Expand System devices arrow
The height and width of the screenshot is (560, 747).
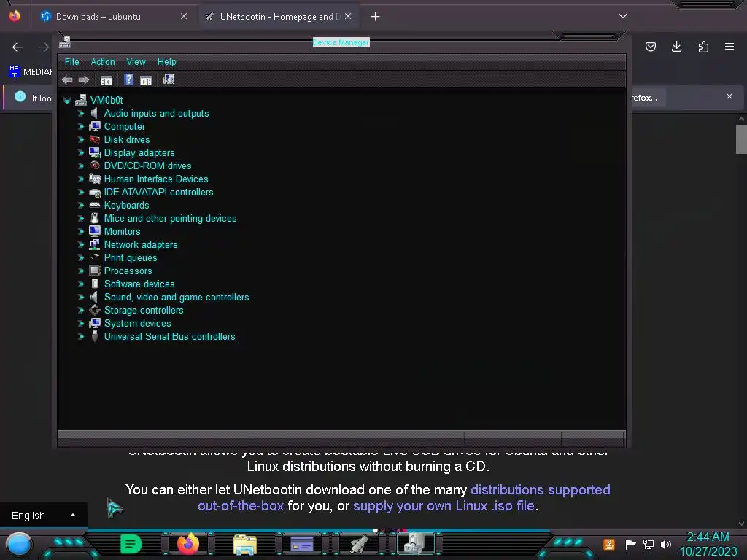pyautogui.click(x=80, y=323)
